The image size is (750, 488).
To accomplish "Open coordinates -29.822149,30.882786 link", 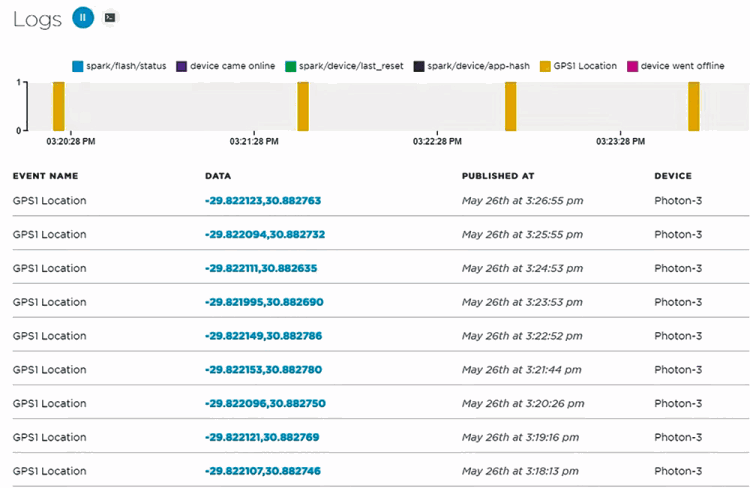I will pyautogui.click(x=264, y=336).
